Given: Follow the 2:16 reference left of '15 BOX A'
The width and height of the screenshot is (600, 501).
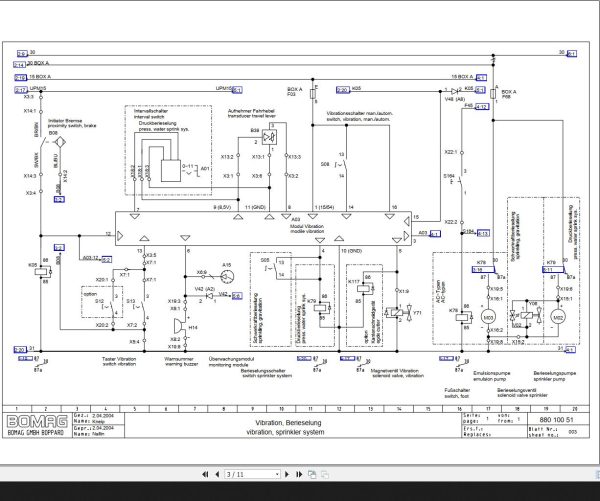Looking at the screenshot, I should pyautogui.click(x=20, y=78).
